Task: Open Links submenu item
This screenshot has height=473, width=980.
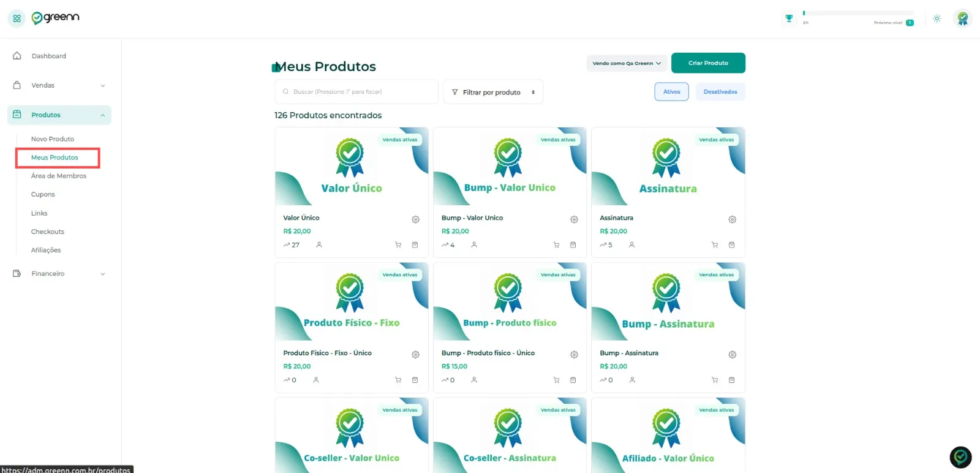Action: (x=39, y=213)
